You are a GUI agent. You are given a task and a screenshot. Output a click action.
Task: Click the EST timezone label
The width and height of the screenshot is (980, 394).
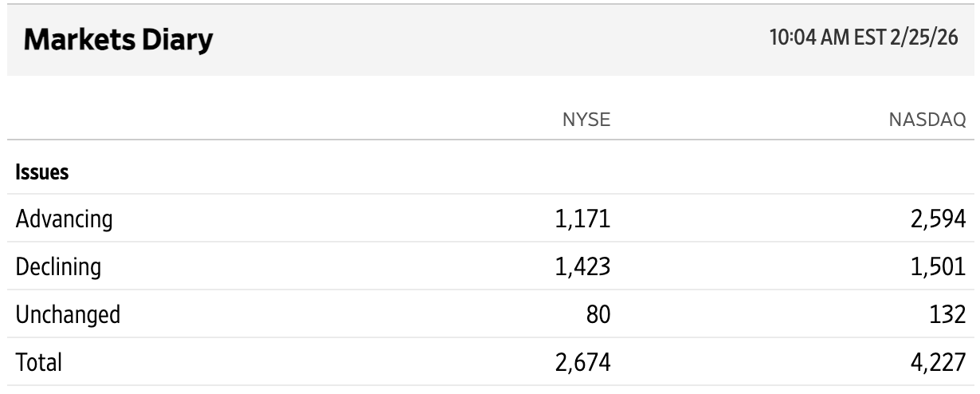864,38
